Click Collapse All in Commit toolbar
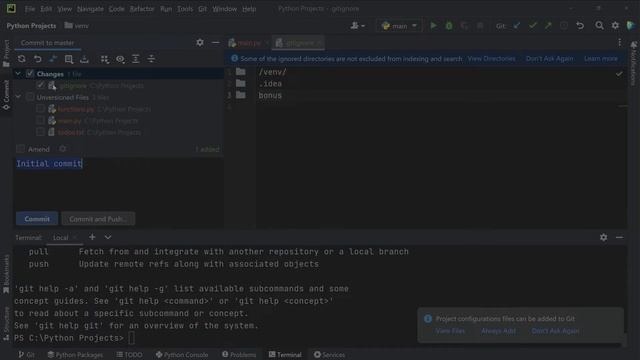 [x=151, y=59]
